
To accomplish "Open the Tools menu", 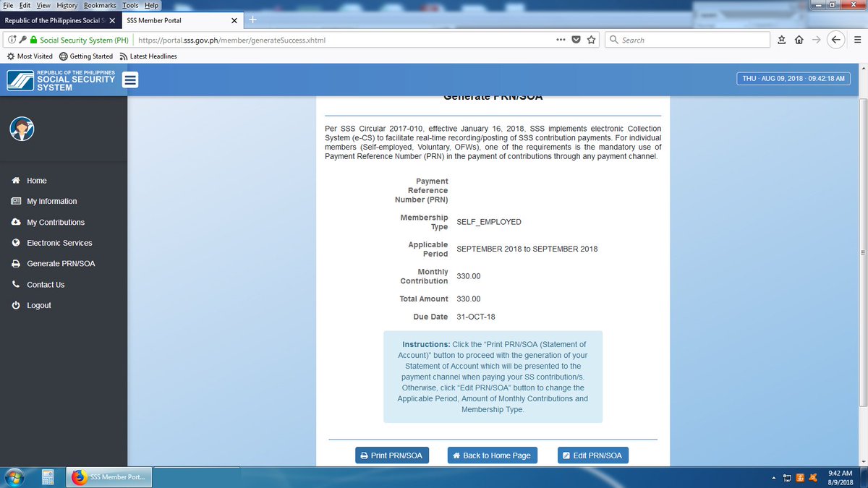I will 130,5.
